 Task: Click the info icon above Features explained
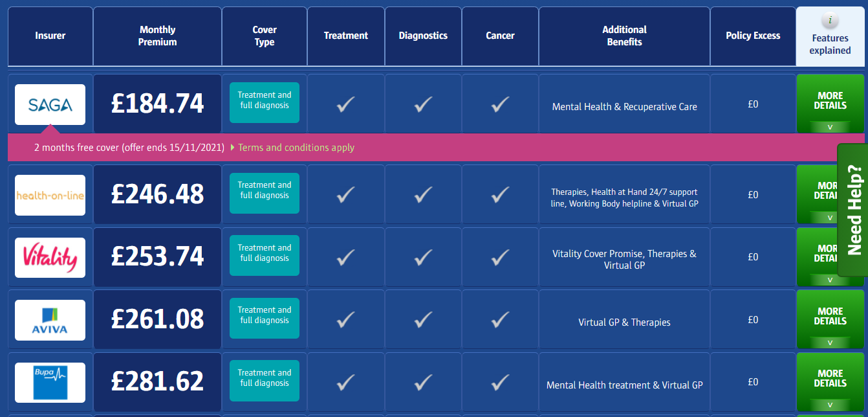click(830, 21)
